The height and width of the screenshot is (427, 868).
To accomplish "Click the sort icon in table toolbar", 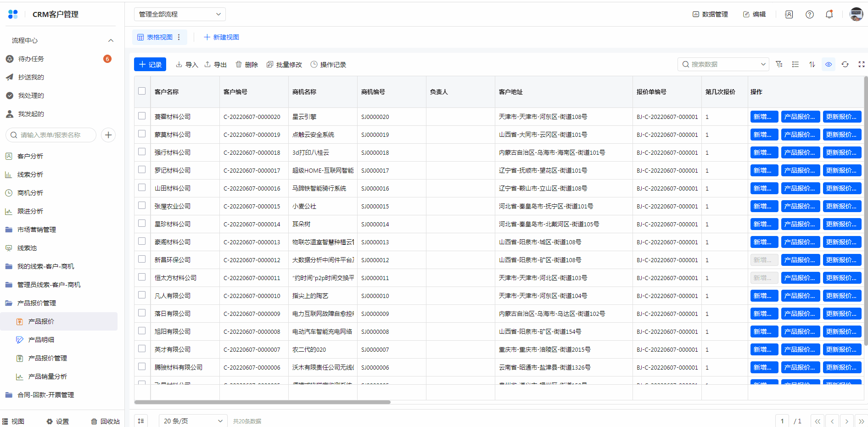I will [x=812, y=64].
